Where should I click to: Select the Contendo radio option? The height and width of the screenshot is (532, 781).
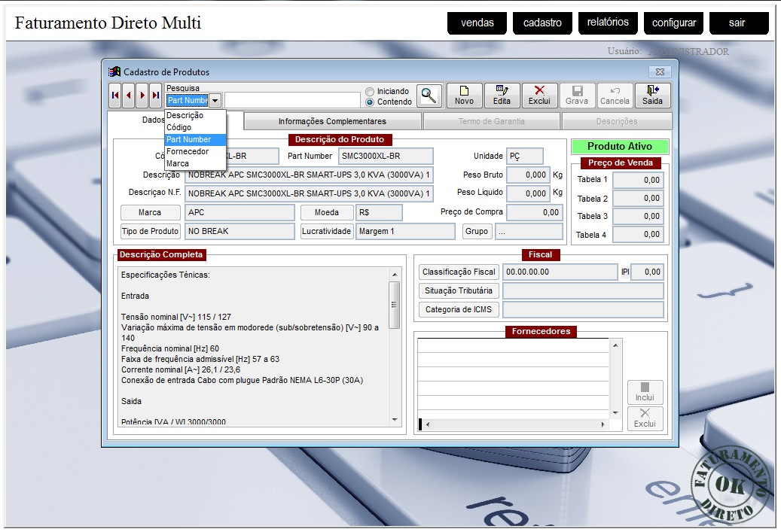370,102
